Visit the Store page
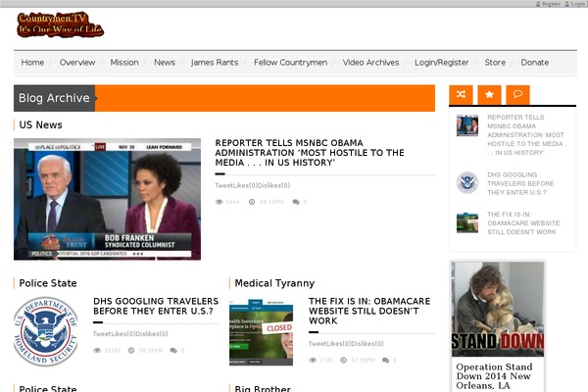The image size is (588, 392). (x=495, y=63)
